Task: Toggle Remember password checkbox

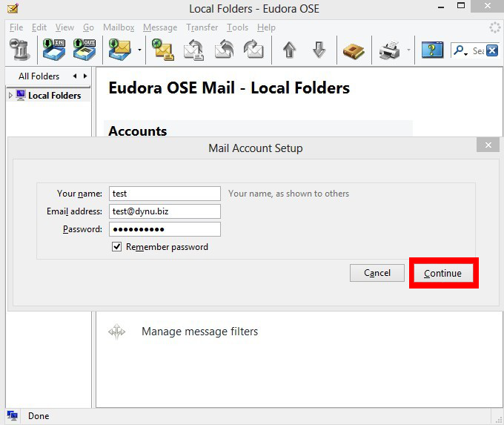Action: pos(116,247)
